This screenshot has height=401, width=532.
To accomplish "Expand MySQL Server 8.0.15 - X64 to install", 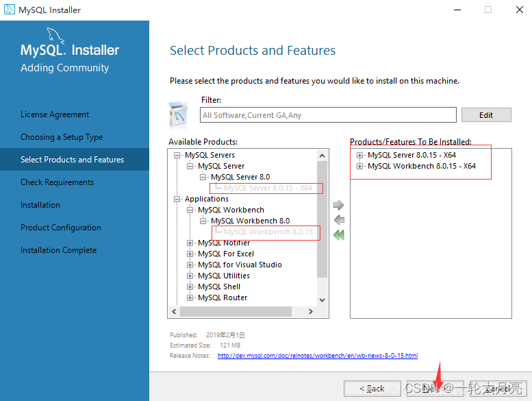I will click(x=359, y=155).
